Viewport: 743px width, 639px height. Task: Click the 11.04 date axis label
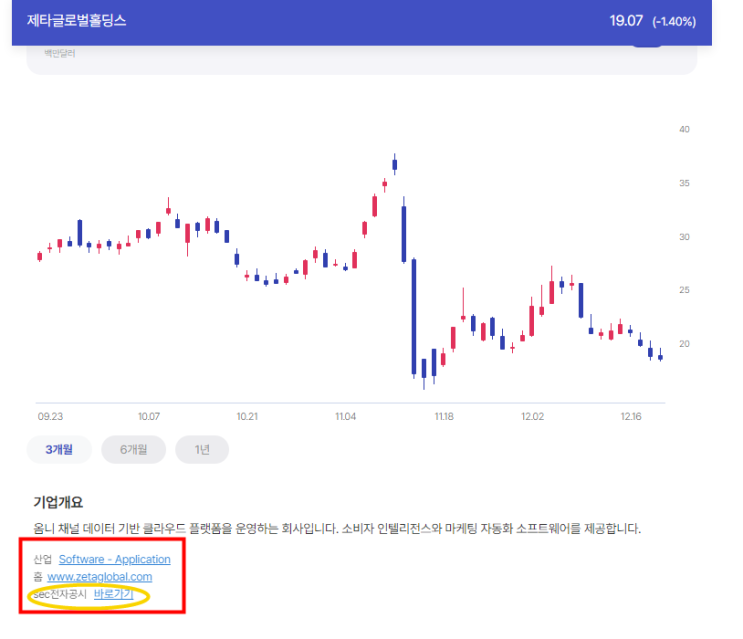tap(345, 416)
